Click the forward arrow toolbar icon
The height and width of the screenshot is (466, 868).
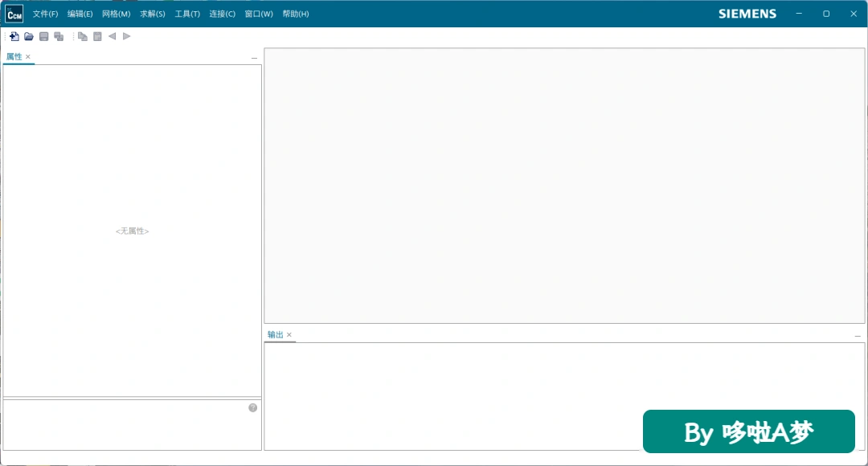pyautogui.click(x=127, y=36)
